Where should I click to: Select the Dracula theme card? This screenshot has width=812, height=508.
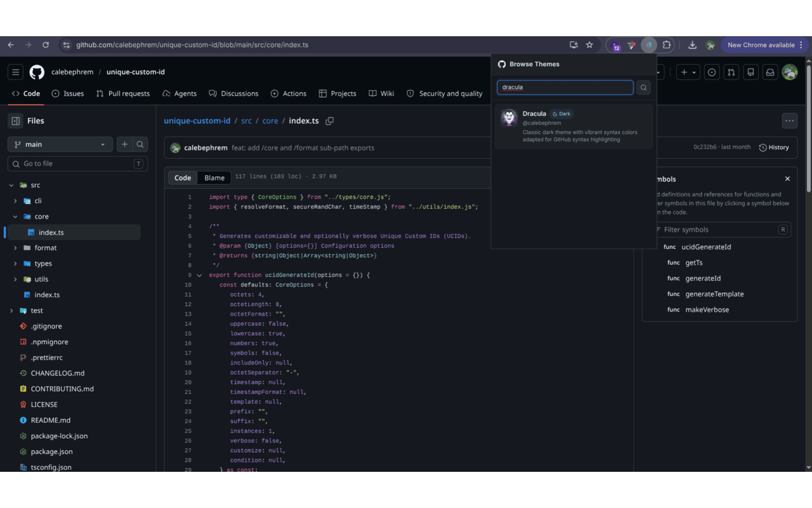click(x=573, y=126)
